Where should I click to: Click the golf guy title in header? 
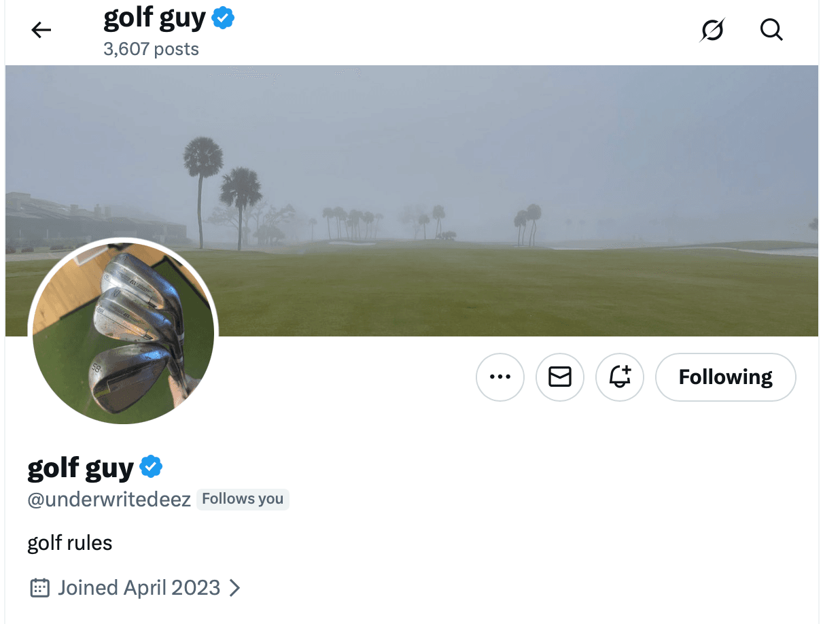[154, 19]
